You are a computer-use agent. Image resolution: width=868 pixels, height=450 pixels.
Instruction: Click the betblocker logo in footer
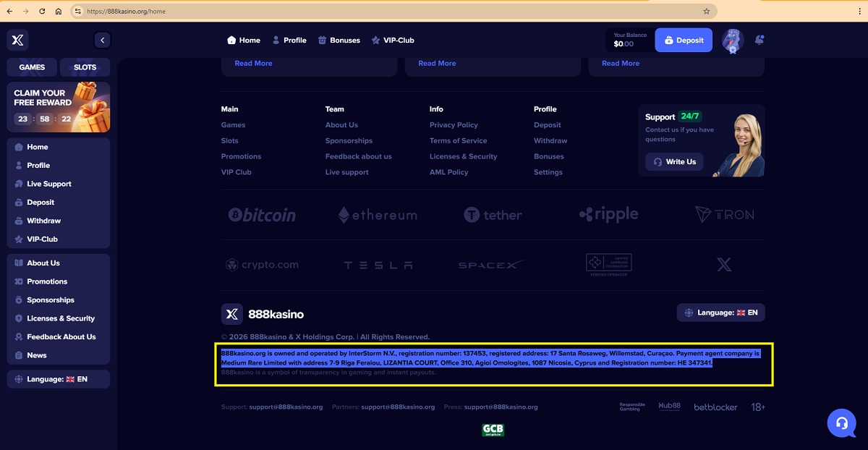tap(715, 407)
